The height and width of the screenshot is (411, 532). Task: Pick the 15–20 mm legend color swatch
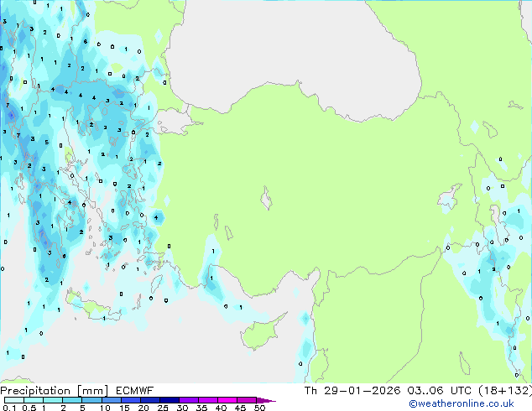pos(131,400)
